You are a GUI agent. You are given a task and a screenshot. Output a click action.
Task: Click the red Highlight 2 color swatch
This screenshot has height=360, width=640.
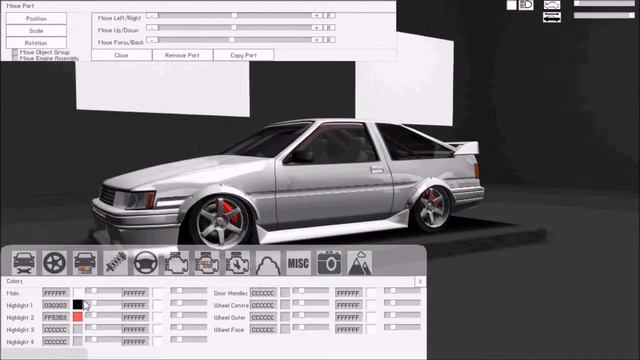[78, 317]
